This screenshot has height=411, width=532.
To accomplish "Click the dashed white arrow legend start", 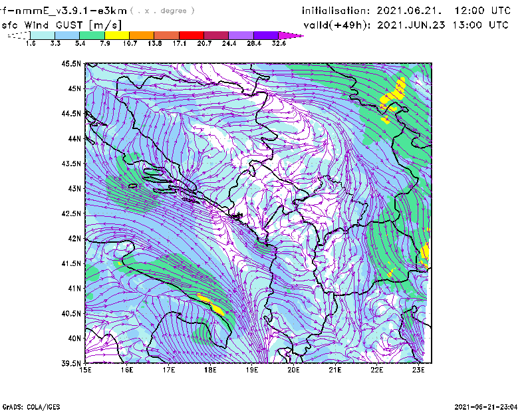I will [19, 35].
